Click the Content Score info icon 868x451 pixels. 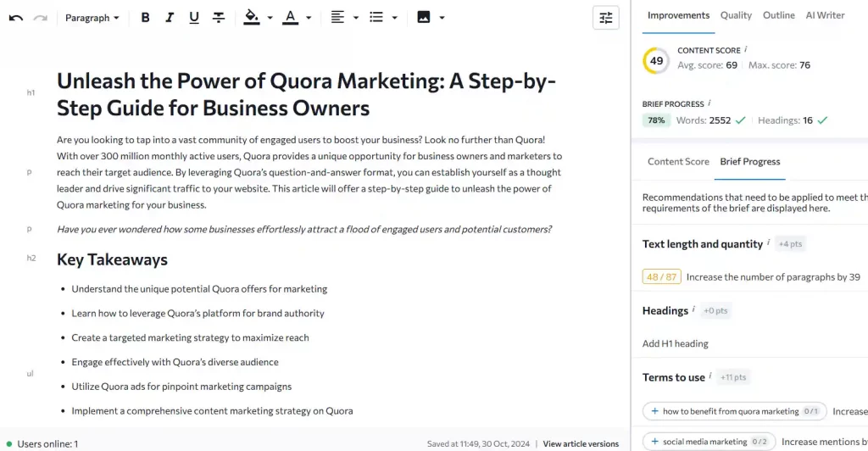tap(746, 49)
